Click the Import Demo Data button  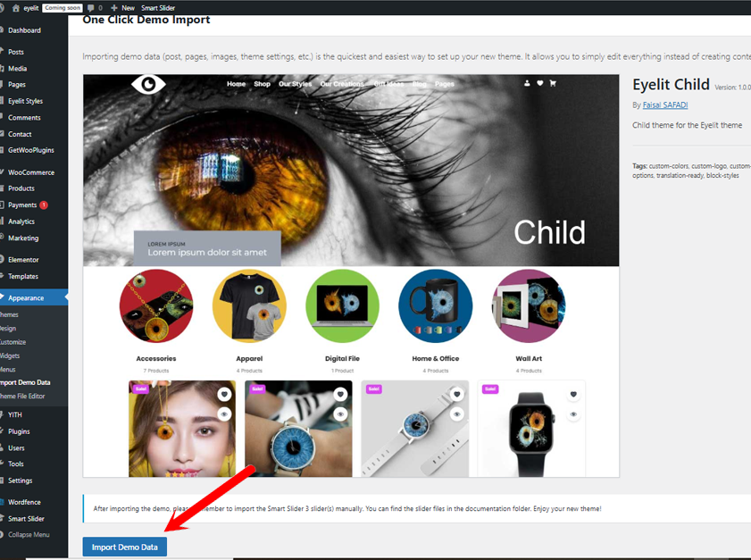(x=124, y=547)
